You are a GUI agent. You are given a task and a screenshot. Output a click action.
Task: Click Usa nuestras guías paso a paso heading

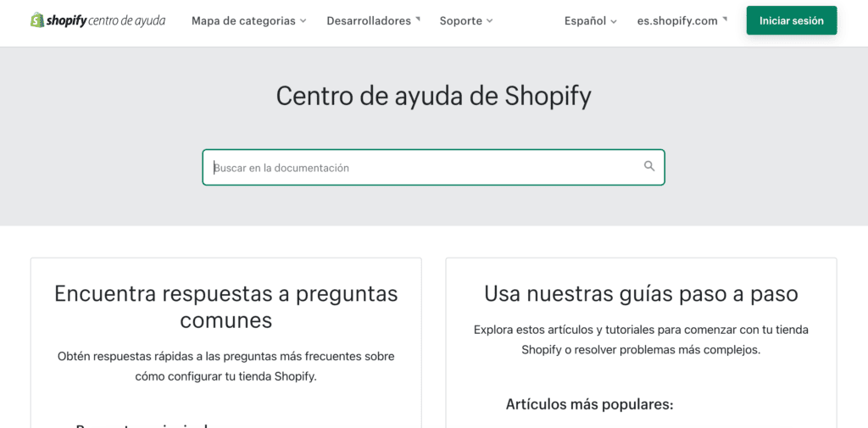pyautogui.click(x=641, y=293)
